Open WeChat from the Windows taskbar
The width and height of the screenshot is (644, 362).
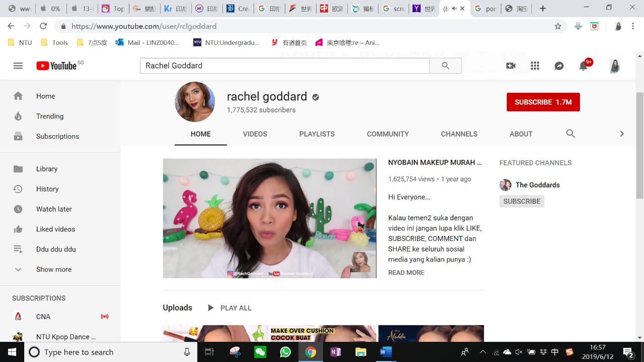pos(260,352)
